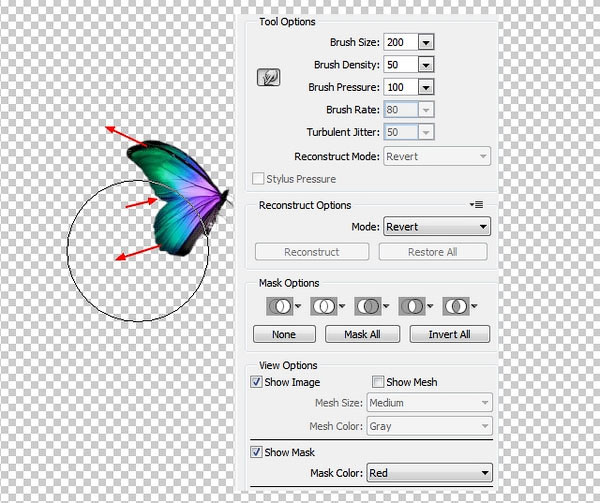Enable the Show Mesh checkbox
Viewport: 600px width, 503px height.
pos(378,382)
